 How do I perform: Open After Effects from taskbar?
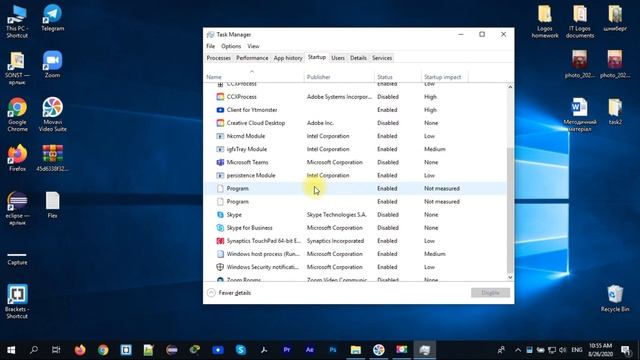coord(309,350)
